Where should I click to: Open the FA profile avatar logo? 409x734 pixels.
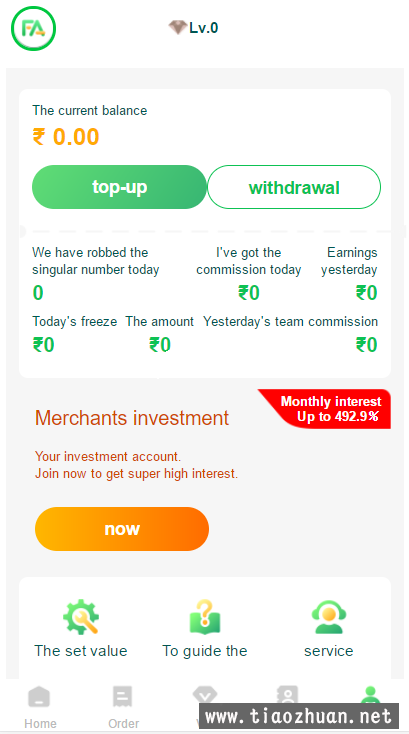tap(33, 29)
